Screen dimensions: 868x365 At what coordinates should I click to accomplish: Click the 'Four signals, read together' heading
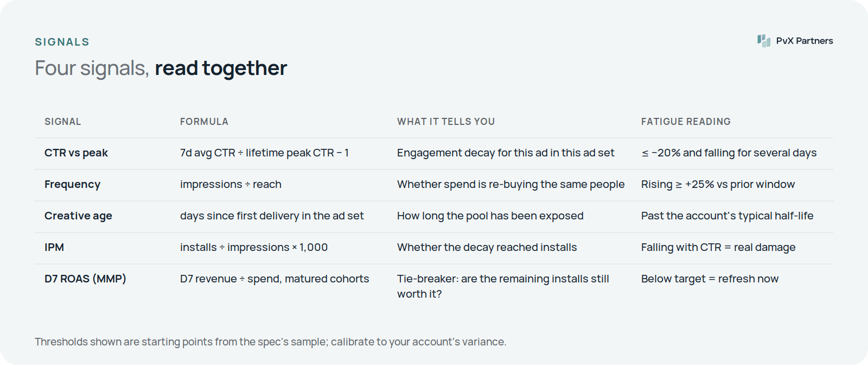pyautogui.click(x=161, y=68)
